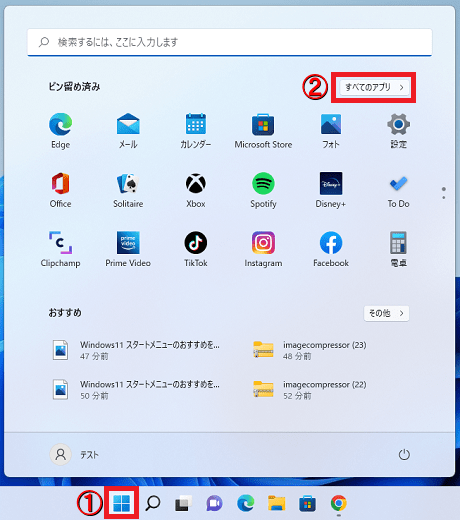The image size is (460, 520).
Task: Open the Instagram app
Action: pos(263,249)
